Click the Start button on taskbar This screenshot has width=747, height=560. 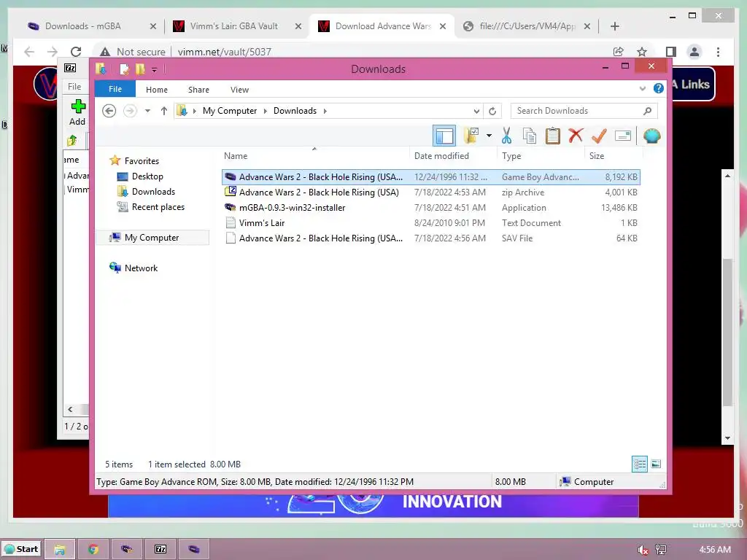click(21, 549)
